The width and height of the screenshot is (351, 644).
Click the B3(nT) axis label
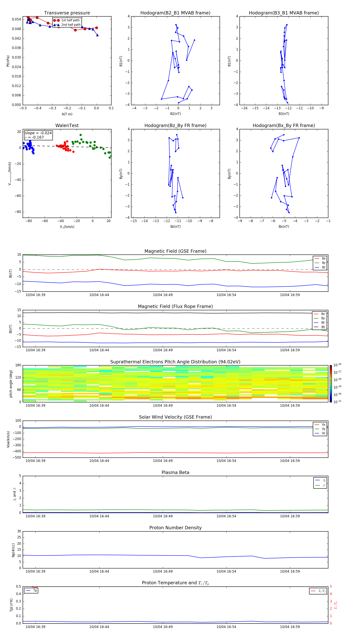coord(284,114)
